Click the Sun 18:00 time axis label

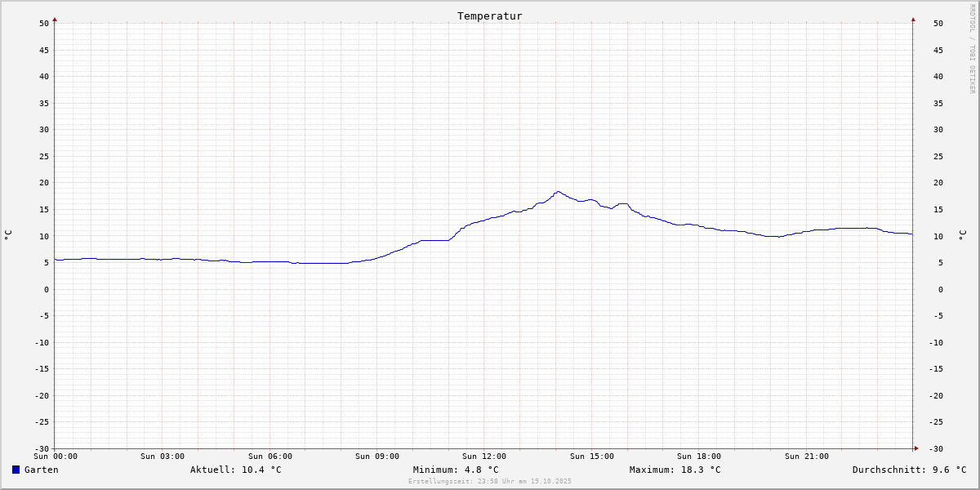point(699,457)
